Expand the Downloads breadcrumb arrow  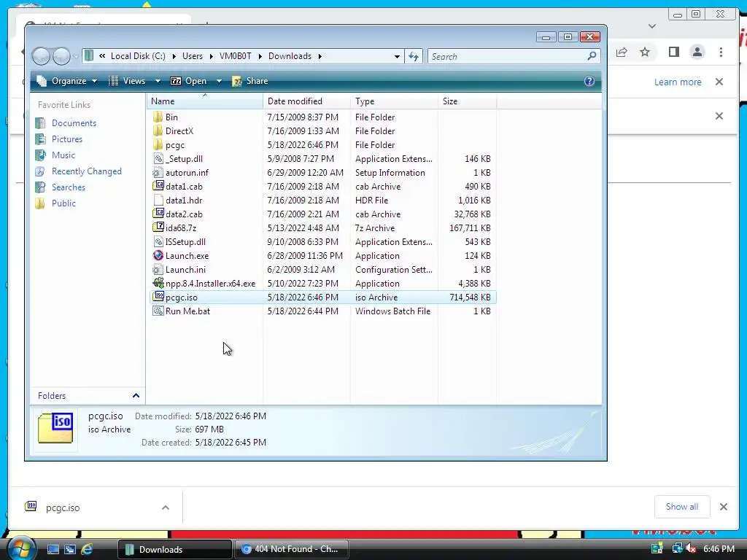320,56
